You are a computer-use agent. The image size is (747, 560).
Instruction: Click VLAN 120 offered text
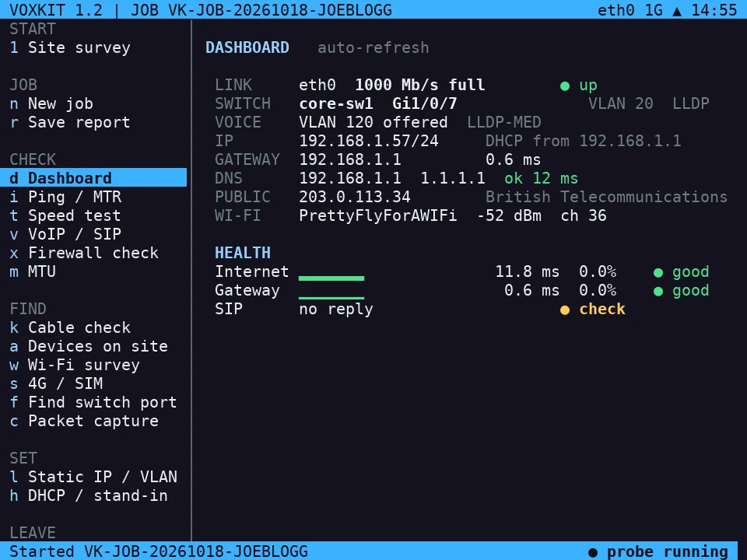373,122
